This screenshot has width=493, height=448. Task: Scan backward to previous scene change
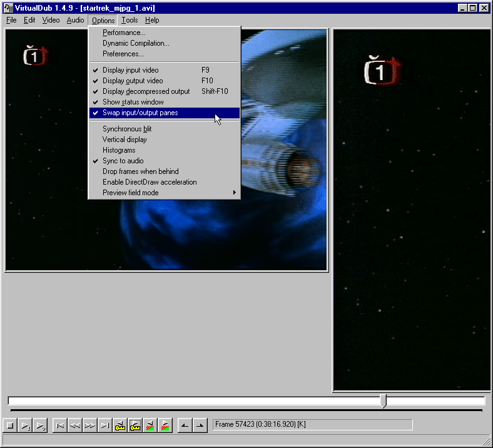150,425
